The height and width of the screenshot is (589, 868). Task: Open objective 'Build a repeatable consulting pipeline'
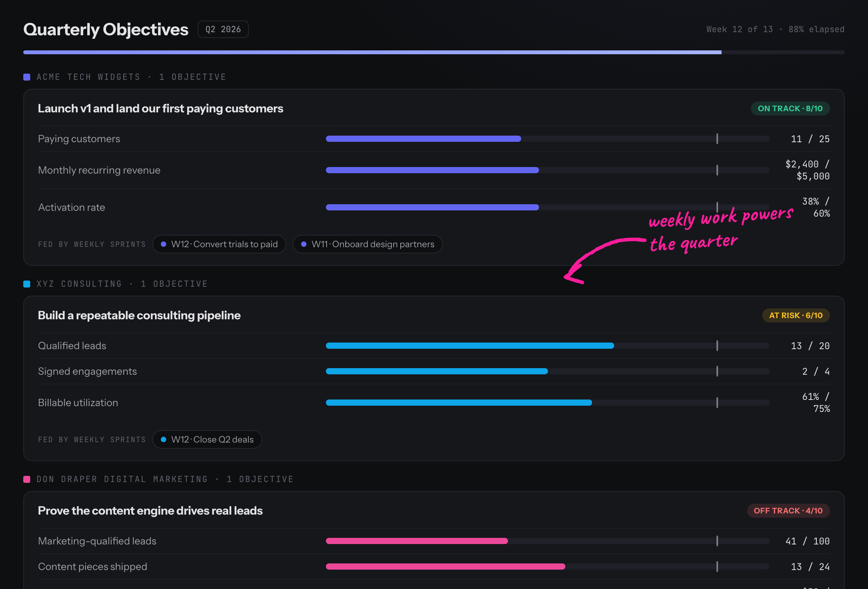(x=139, y=315)
